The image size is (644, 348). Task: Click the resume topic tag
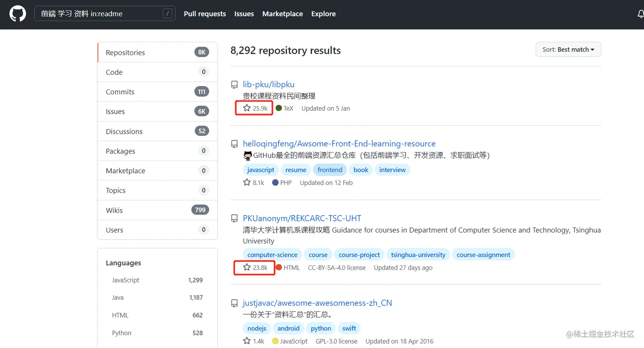296,170
